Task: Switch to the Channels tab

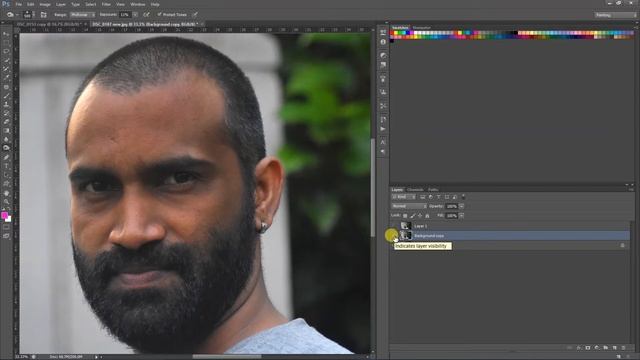Action: [x=415, y=190]
